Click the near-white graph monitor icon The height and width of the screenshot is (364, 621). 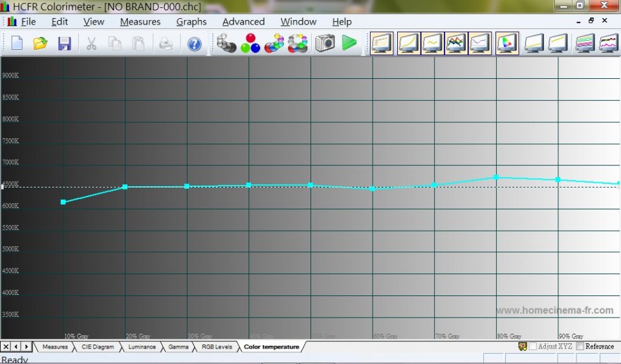(558, 43)
